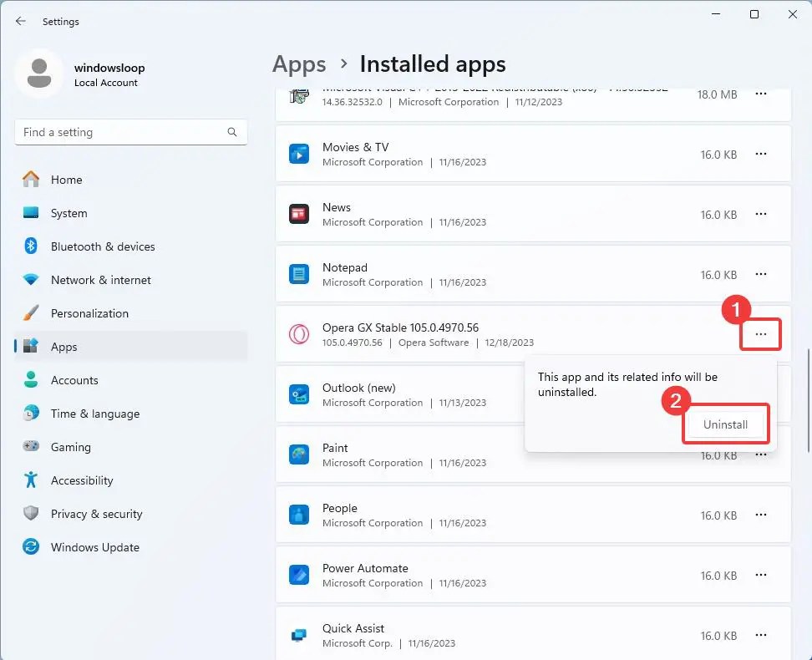812x660 pixels.
Task: Open Personalization settings
Action: [131, 313]
